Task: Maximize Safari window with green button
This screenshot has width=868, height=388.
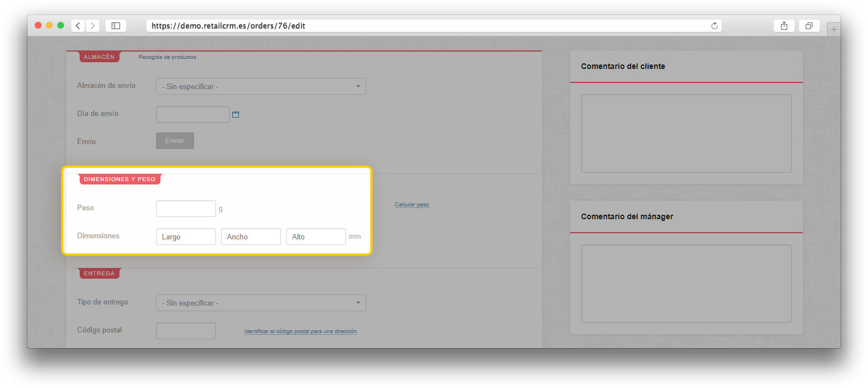Action: (61, 25)
